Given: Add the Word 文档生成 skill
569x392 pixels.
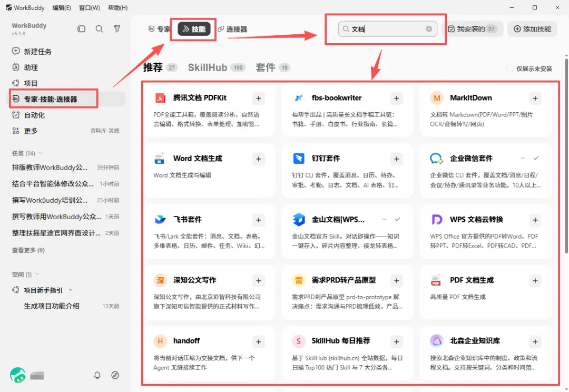Looking at the screenshot, I should point(258,159).
